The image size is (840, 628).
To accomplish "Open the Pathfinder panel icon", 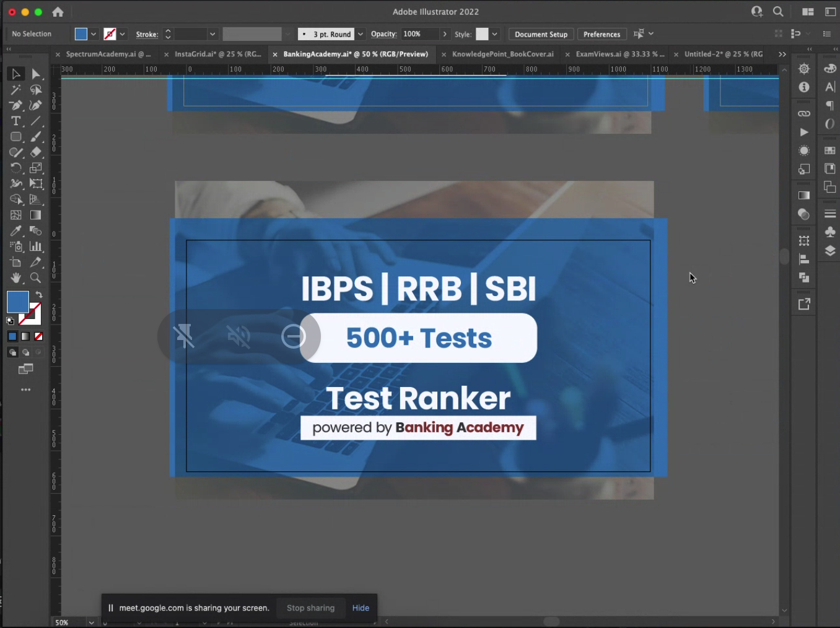I will coord(804,277).
